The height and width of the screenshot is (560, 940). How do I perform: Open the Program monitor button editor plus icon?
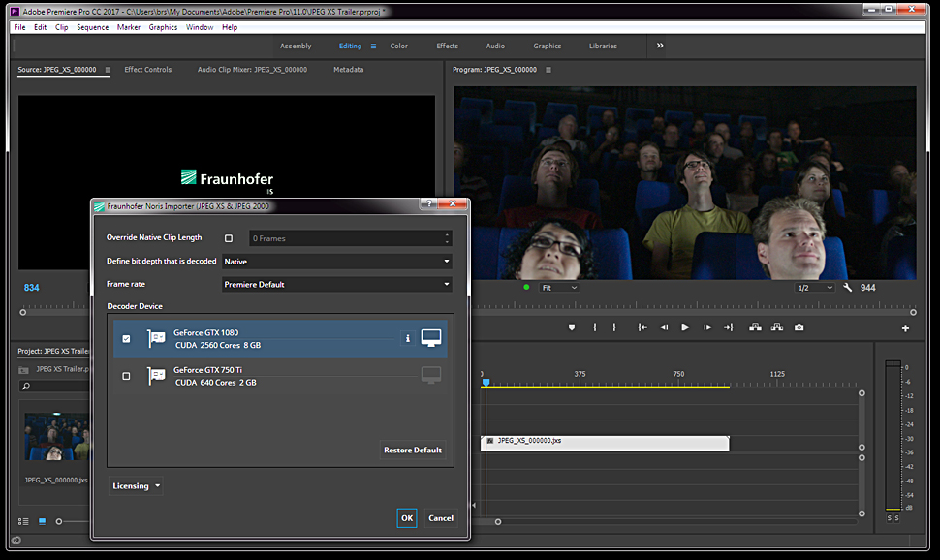[905, 328]
